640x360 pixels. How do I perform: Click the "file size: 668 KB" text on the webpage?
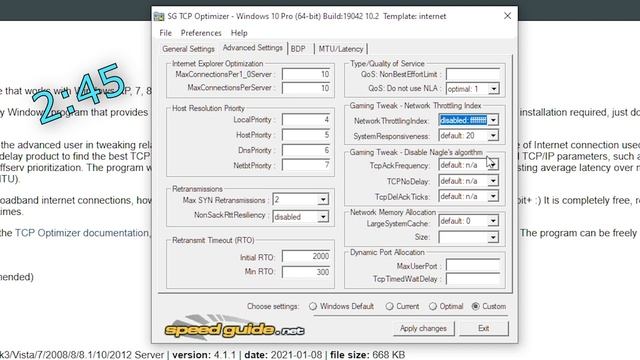click(x=367, y=355)
